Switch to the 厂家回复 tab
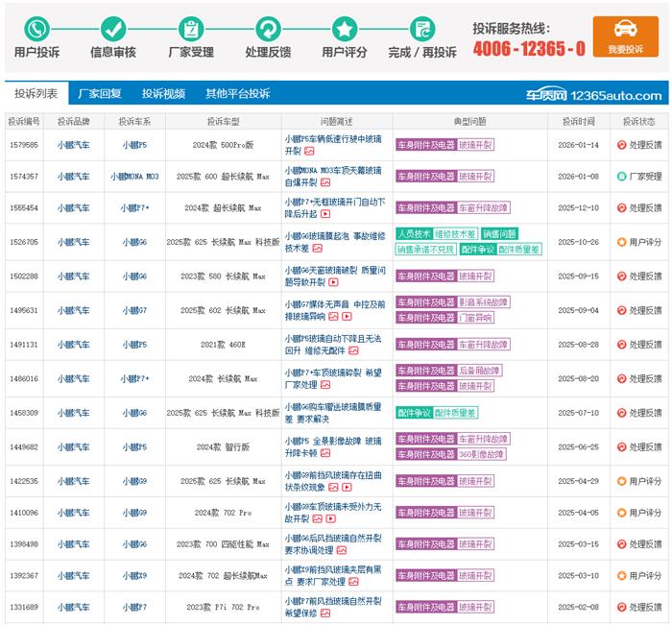 coord(100,94)
